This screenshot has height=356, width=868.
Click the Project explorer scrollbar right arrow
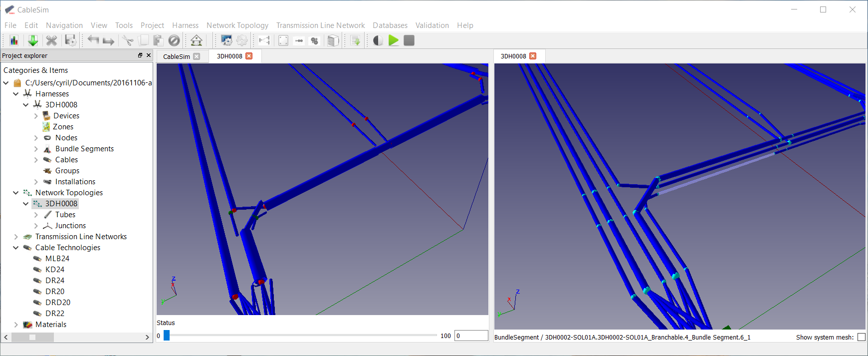[x=147, y=338]
